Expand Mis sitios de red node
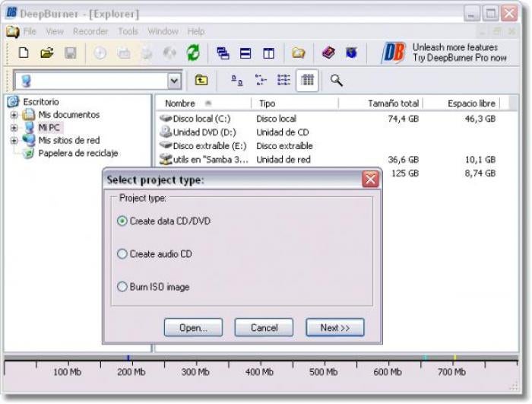 (x=14, y=140)
